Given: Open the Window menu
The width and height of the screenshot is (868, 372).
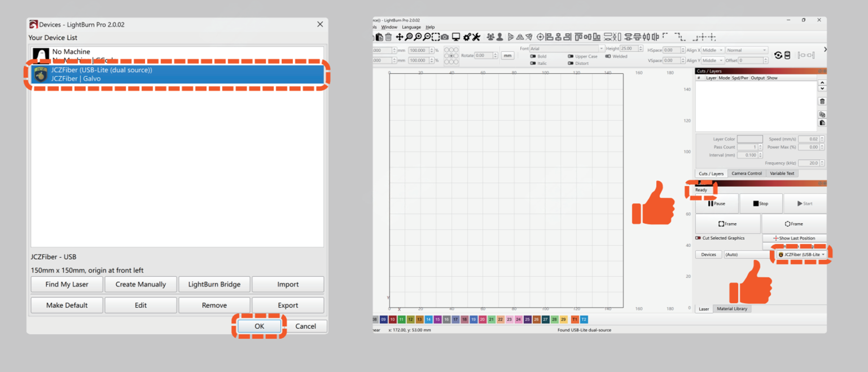Looking at the screenshot, I should (x=389, y=27).
